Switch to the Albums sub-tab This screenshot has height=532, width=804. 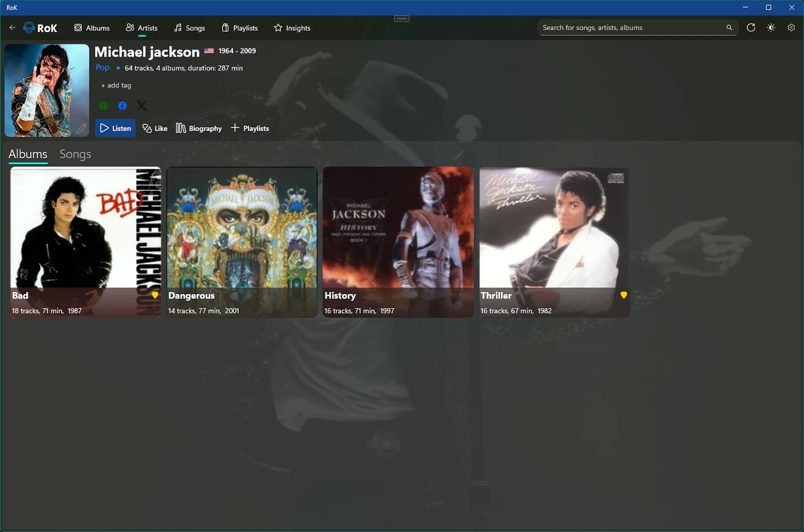(x=28, y=154)
